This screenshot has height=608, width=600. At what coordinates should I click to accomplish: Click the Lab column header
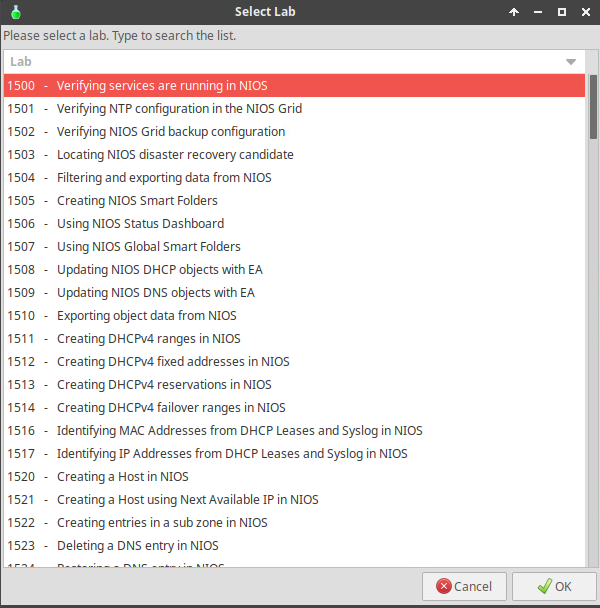[294, 62]
